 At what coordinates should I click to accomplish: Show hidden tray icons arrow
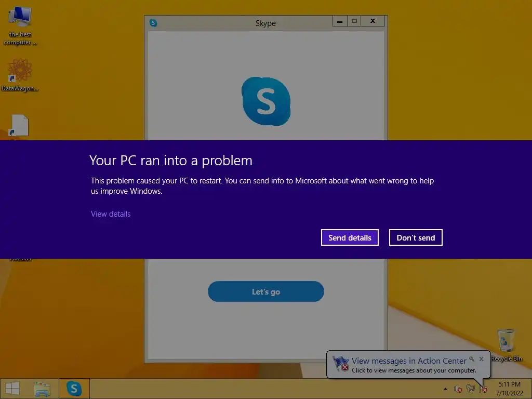[445, 389]
